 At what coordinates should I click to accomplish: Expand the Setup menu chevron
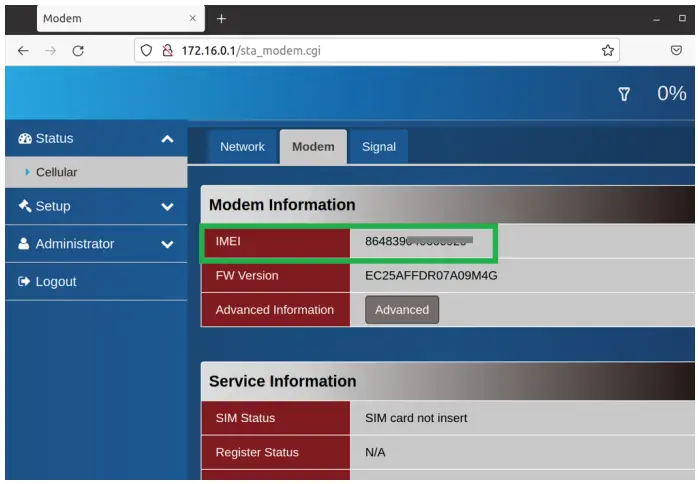point(167,207)
